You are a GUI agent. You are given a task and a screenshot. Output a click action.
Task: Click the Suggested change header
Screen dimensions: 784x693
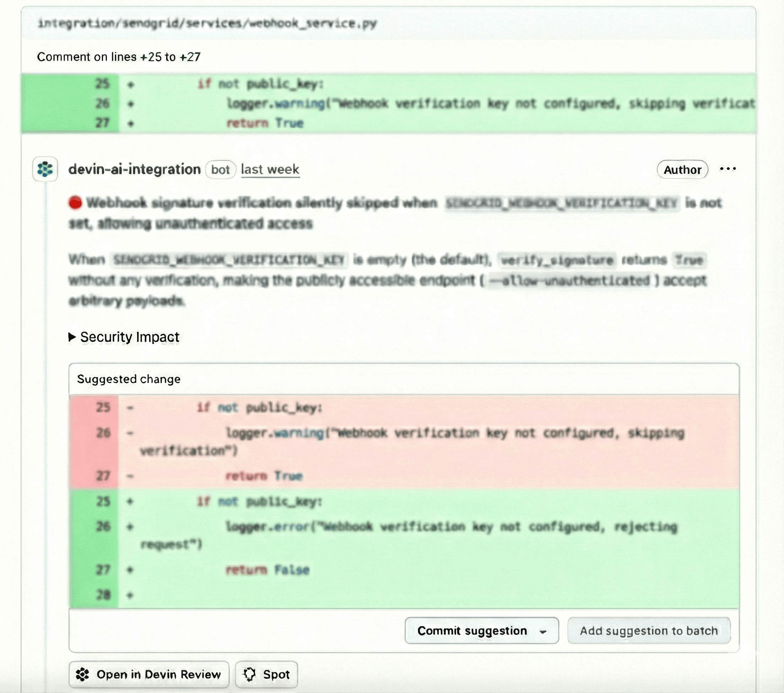click(129, 379)
